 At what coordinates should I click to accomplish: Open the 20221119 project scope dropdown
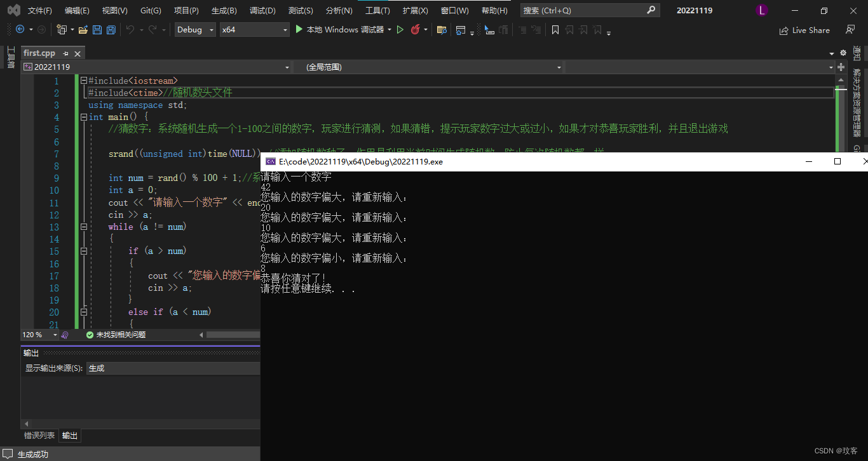(156, 67)
